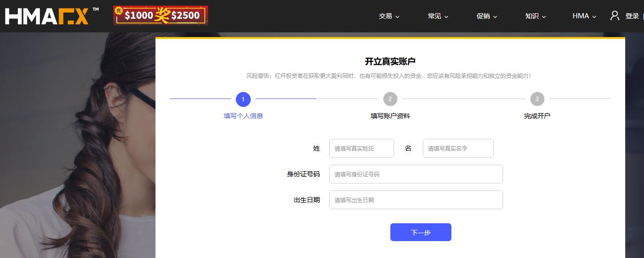644x258 pixels.
Task: Expand the chevron next to 知识
Action: 544,17
